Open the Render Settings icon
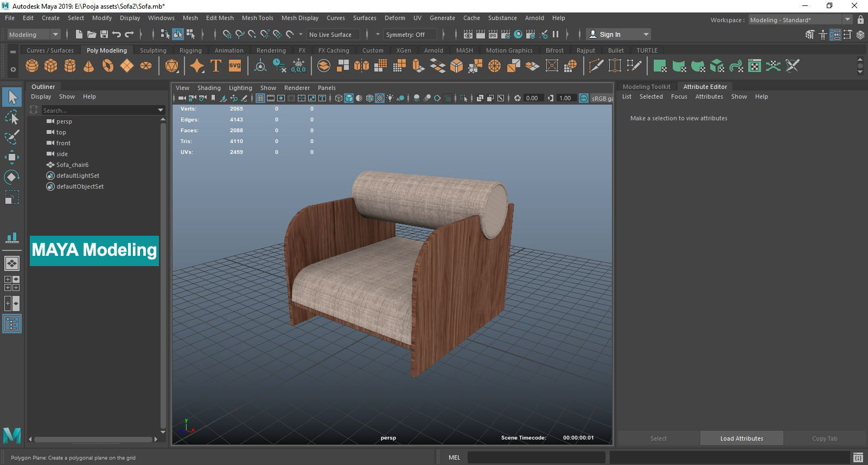 [x=506, y=34]
